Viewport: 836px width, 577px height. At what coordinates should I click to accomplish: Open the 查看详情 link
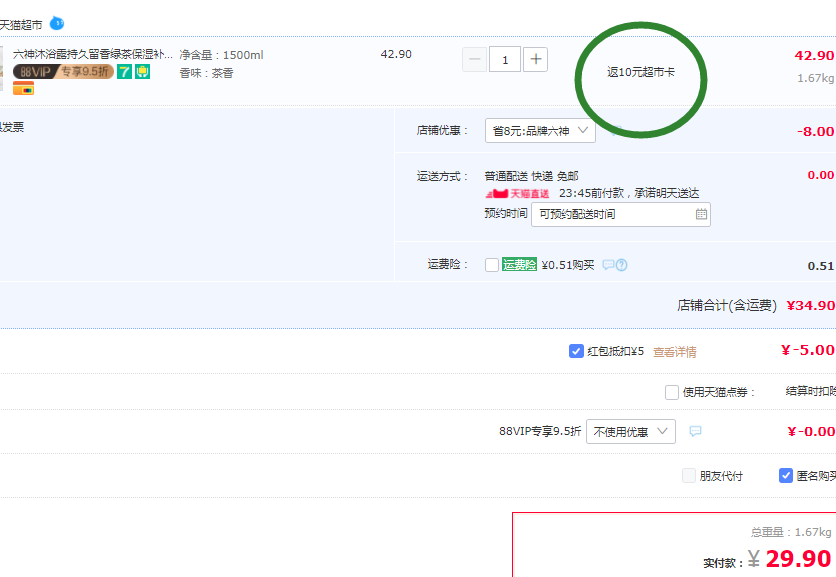[674, 352]
